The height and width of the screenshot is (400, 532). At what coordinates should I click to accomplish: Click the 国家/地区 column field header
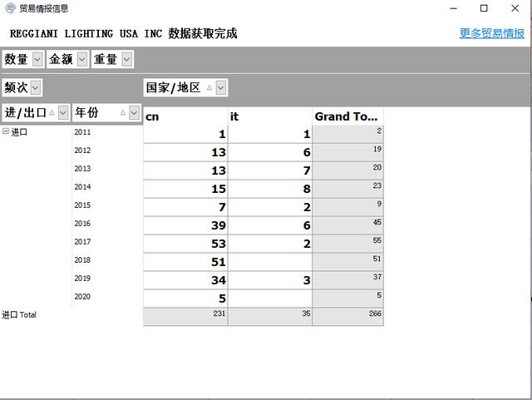click(185, 88)
